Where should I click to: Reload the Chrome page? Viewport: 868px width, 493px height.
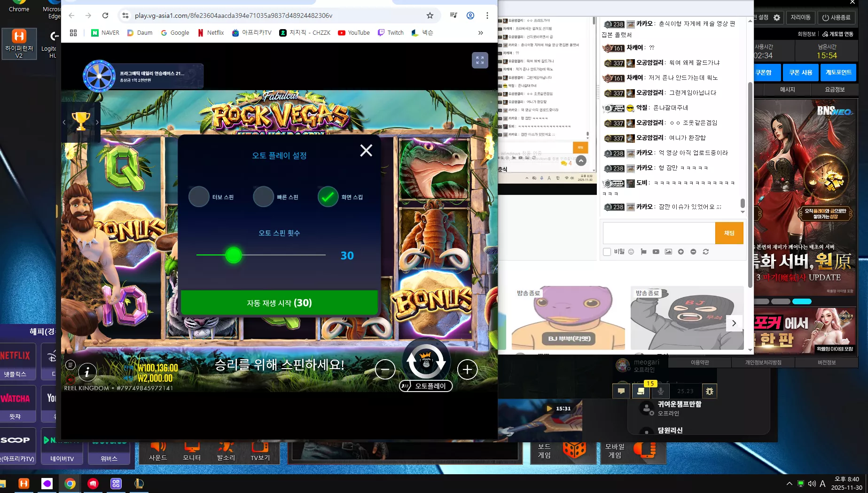coord(105,15)
